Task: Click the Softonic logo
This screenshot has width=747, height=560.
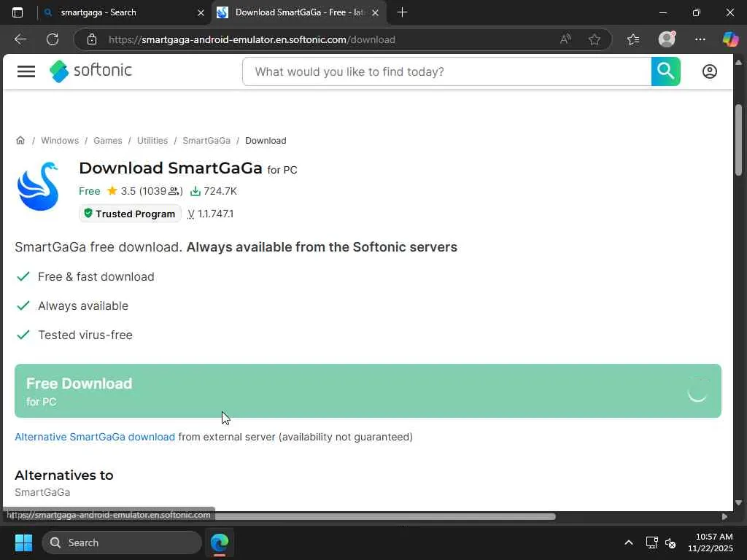Action: 90,71
